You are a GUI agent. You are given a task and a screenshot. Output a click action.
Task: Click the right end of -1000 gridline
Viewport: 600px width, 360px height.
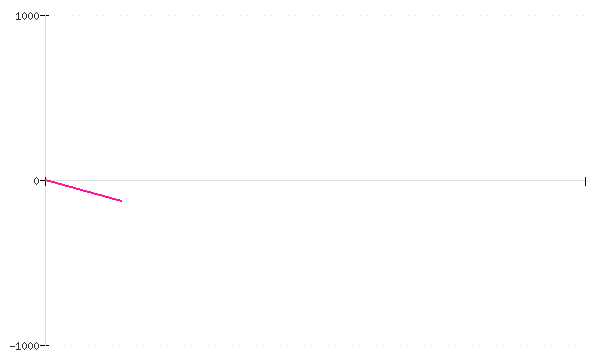[x=582, y=345]
